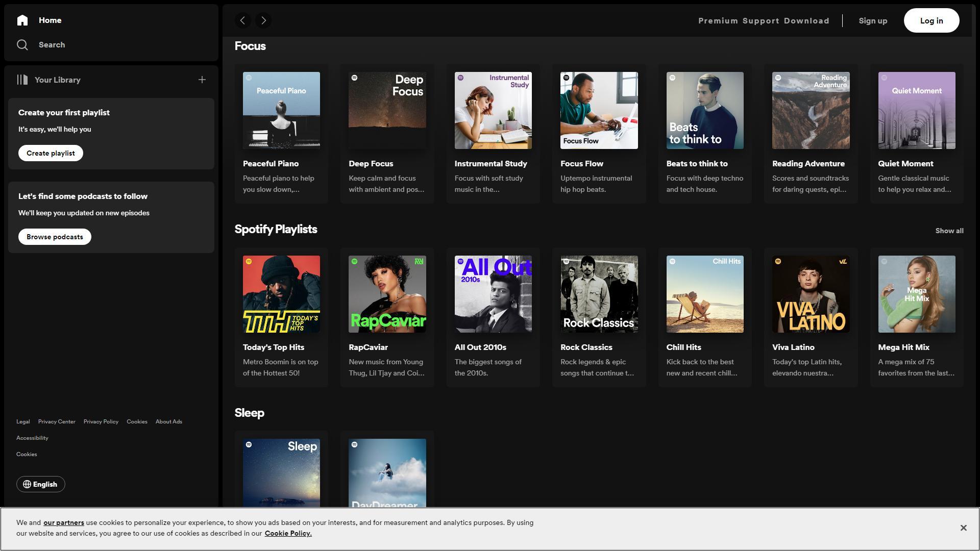
Task: Click the 'RapCaviar' title text
Action: [x=368, y=347]
